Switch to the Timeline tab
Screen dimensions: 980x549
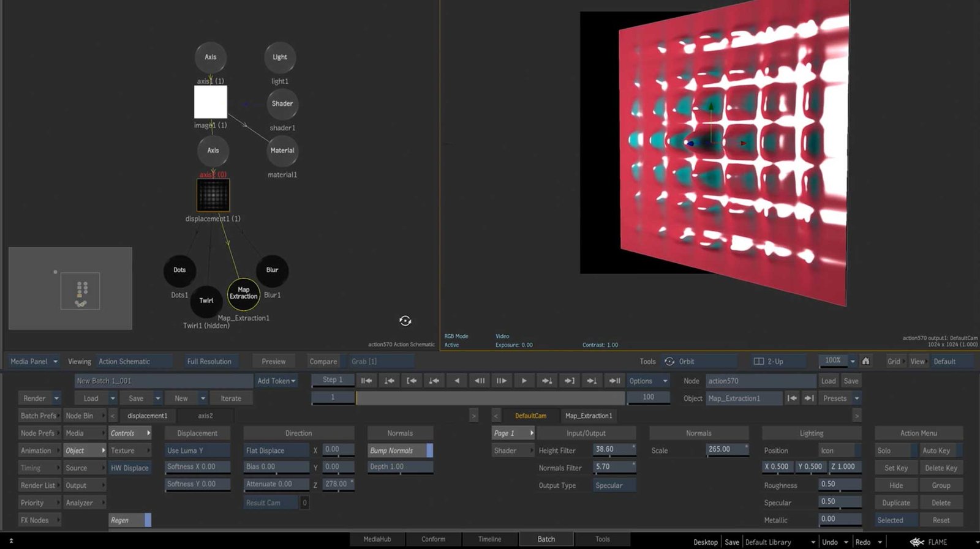[489, 539]
